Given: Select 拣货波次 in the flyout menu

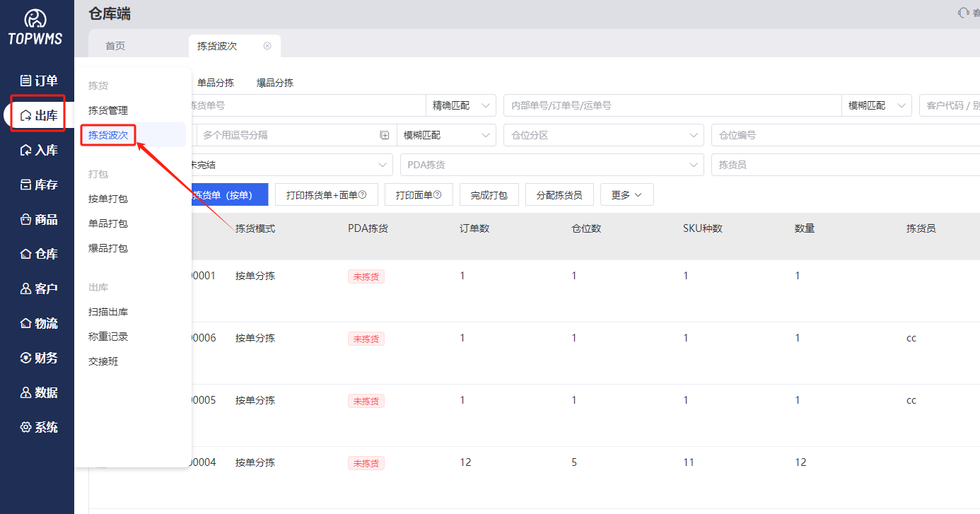Looking at the screenshot, I should (108, 134).
